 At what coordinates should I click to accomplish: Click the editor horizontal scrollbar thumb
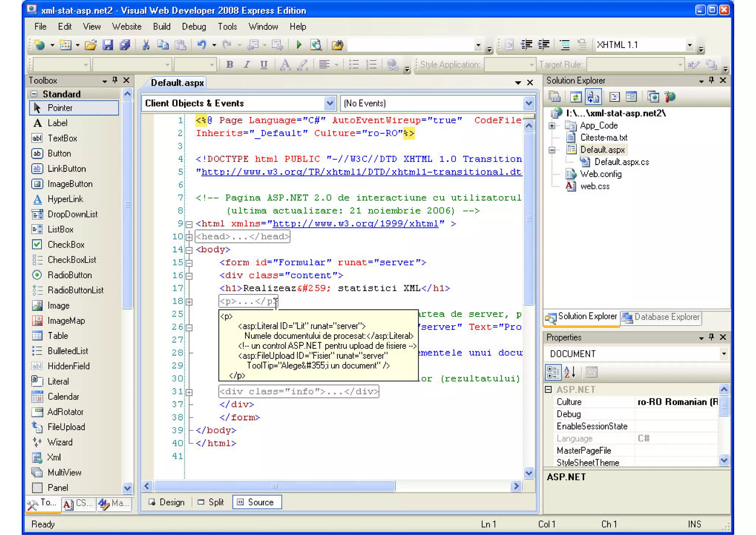pyautogui.click(x=274, y=486)
